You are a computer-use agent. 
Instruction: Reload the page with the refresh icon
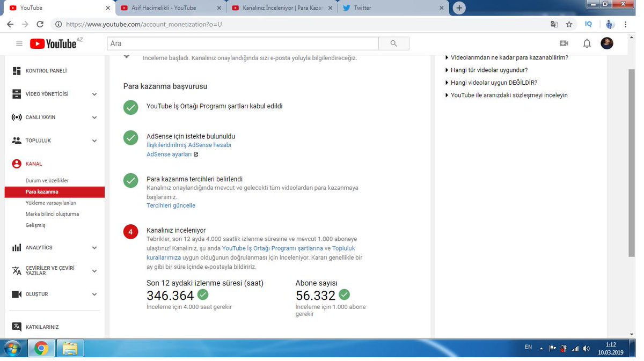pos(40,24)
